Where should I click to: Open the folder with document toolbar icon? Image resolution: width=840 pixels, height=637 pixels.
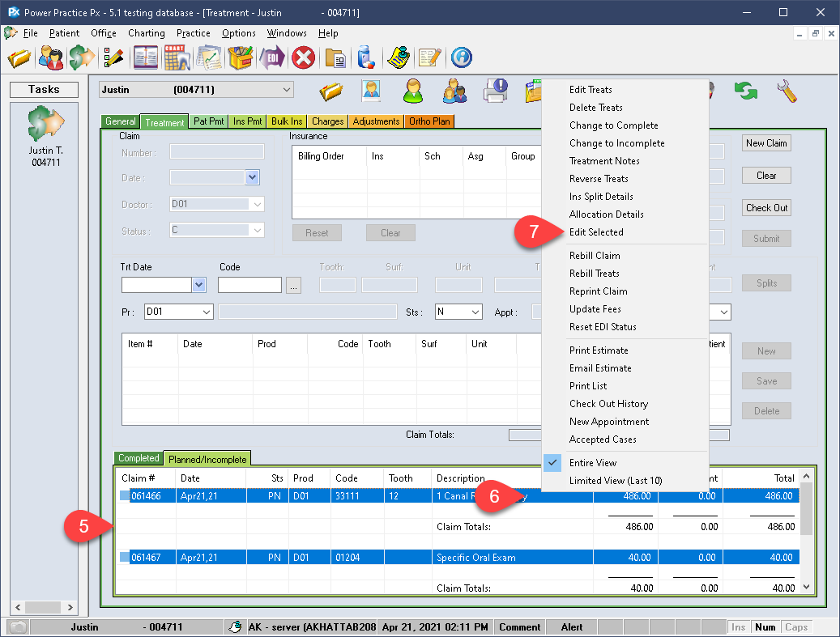pos(336,57)
